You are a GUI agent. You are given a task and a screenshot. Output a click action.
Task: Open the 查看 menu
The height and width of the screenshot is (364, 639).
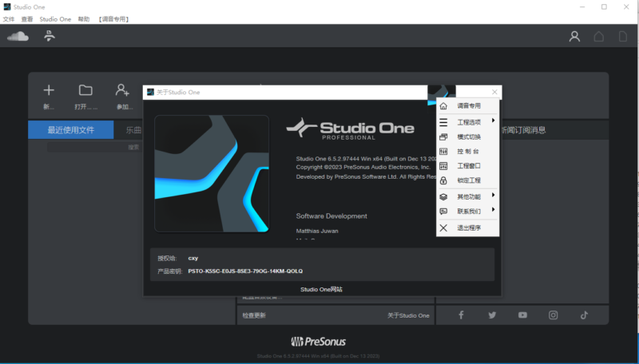[27, 19]
